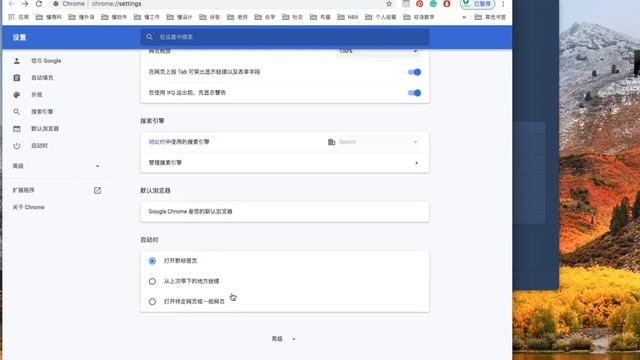640x360 pixels.
Task: Click the browser window icon beside 默认浏览器
Action: (17, 129)
